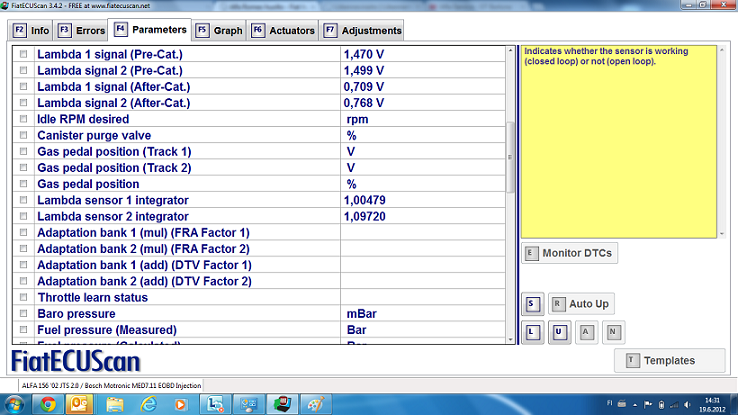Open the Windows Start menu
This screenshot has height=415, width=738.
(14, 405)
